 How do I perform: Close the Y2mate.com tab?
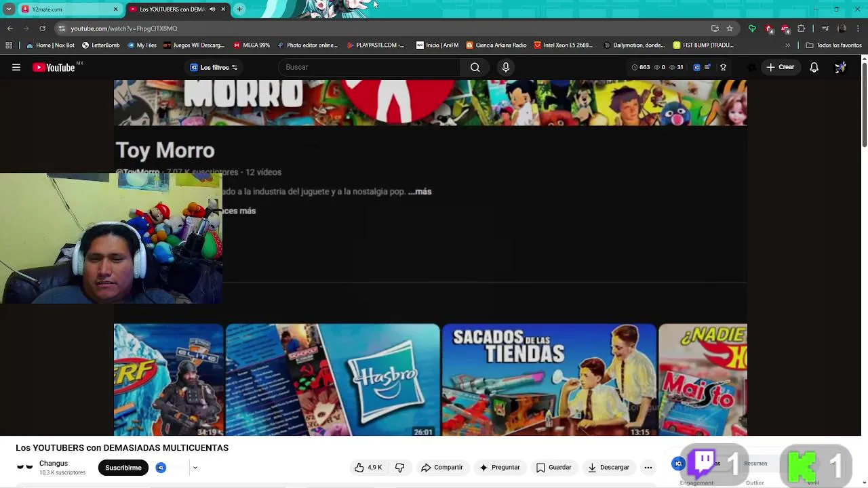tap(115, 9)
